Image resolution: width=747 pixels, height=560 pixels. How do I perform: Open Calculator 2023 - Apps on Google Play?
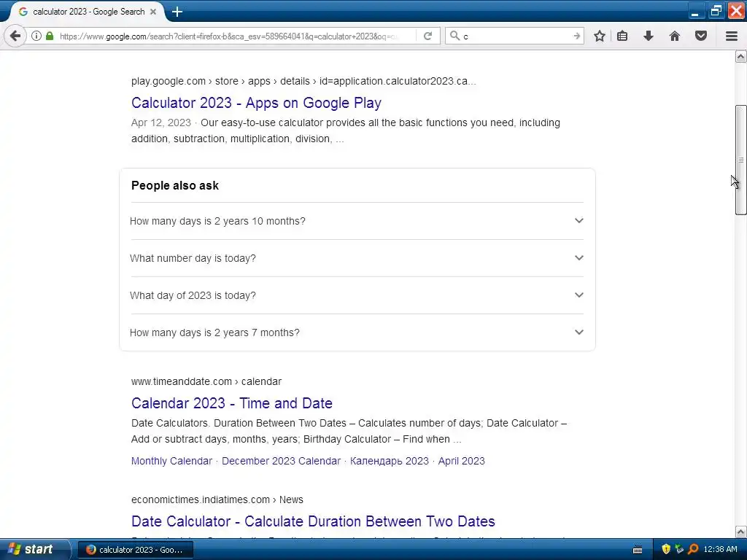(x=256, y=103)
